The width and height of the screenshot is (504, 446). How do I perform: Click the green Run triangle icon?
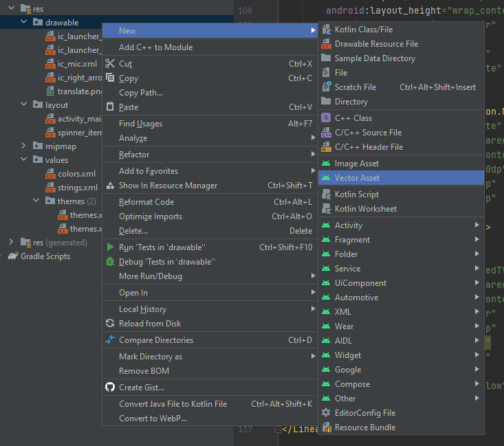(x=110, y=247)
